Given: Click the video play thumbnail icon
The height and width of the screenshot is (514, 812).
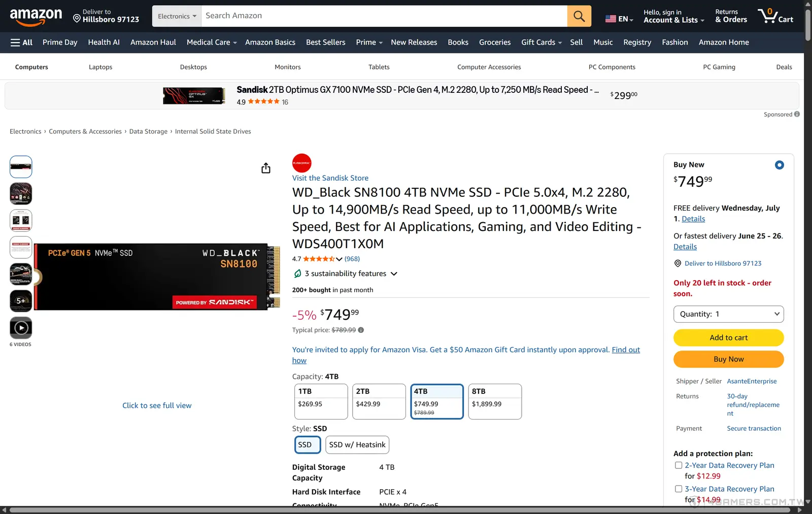Looking at the screenshot, I should pos(21,328).
